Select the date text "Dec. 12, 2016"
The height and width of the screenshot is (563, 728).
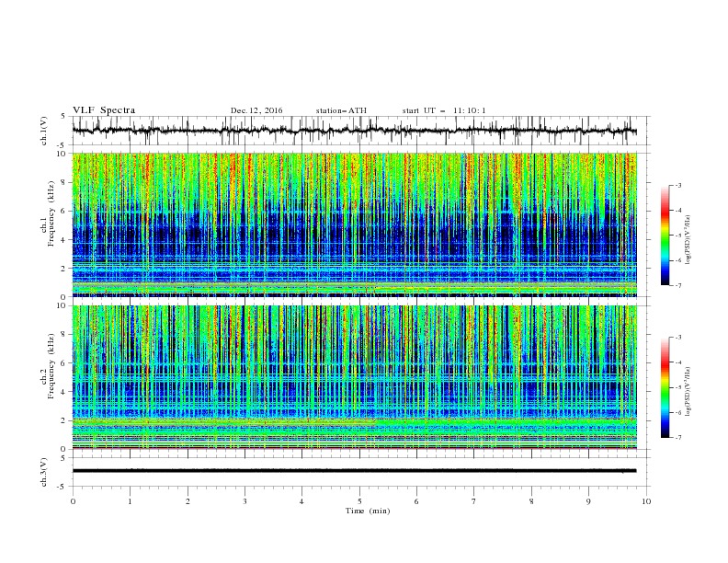coord(256,110)
